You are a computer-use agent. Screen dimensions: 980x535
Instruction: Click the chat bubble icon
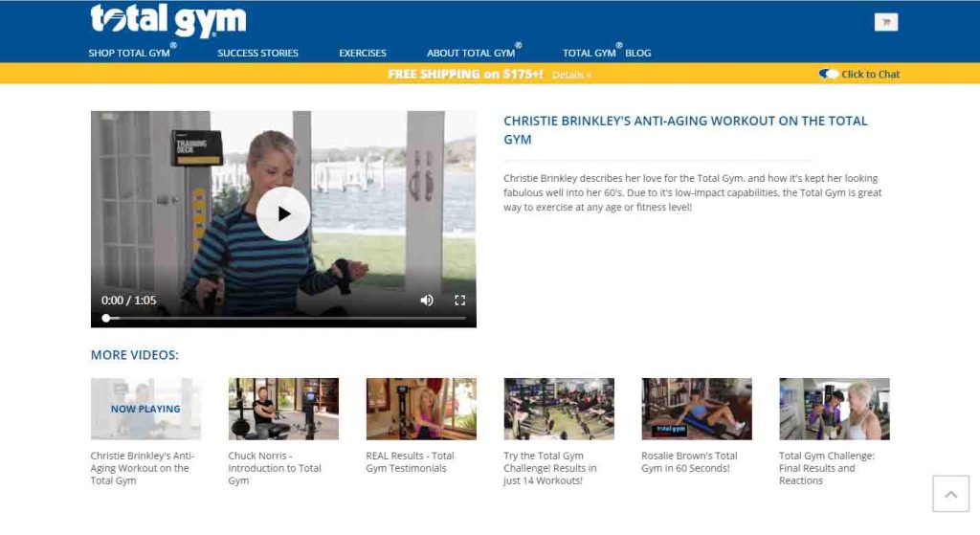828,74
